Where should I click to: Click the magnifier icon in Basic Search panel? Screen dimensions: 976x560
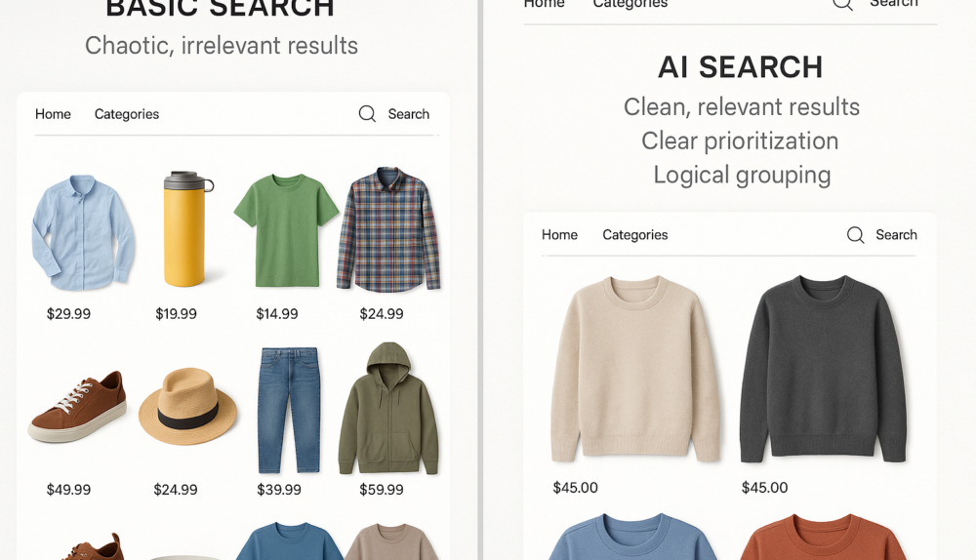click(367, 114)
